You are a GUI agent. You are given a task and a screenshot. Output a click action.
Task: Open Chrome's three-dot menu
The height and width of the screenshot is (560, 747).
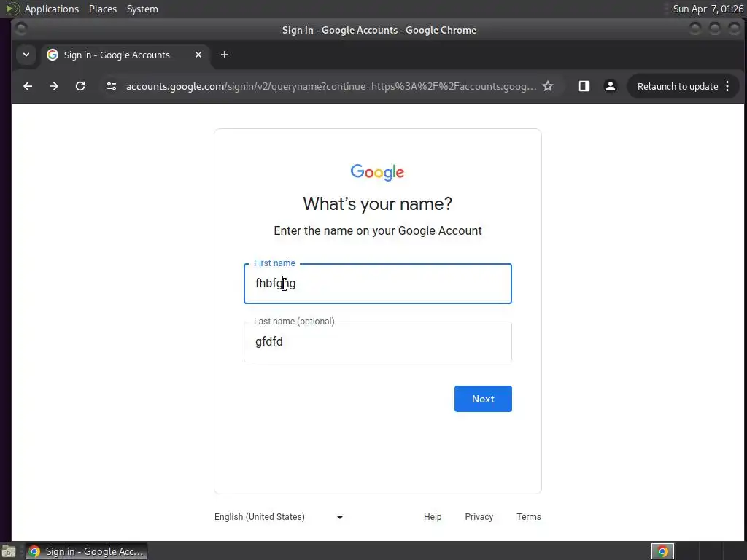click(727, 86)
